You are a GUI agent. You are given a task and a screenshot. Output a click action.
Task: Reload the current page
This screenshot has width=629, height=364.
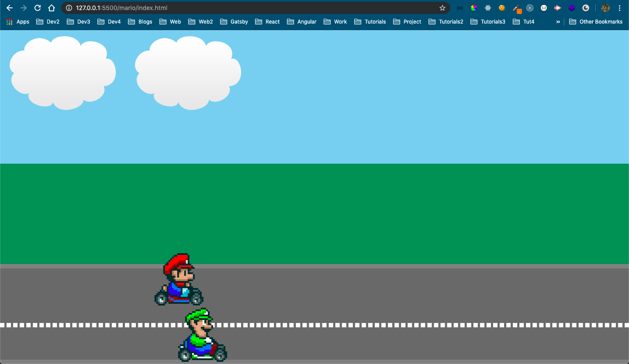point(38,8)
